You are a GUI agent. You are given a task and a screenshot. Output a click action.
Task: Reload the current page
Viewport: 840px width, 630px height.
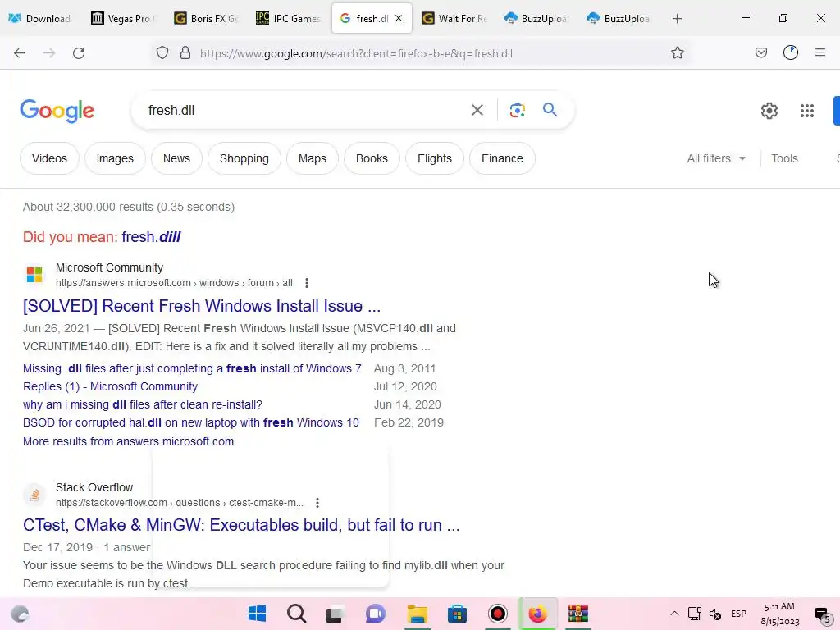click(79, 53)
